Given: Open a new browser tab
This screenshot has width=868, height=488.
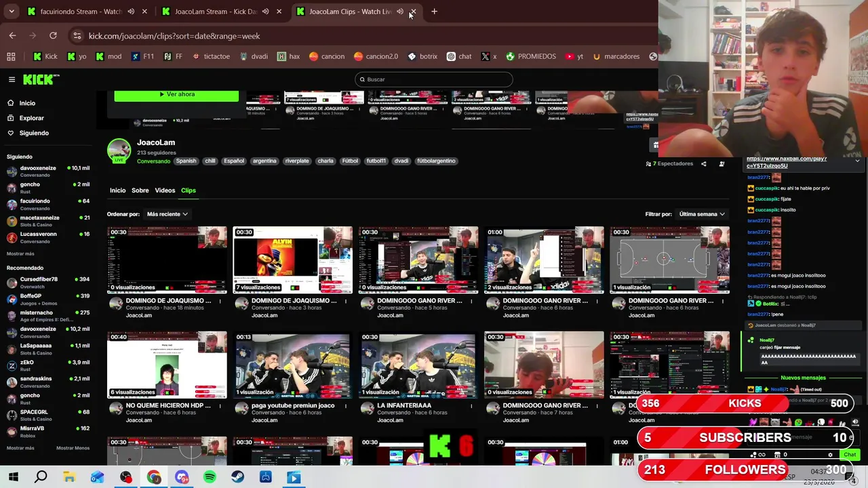Looking at the screenshot, I should coord(434,12).
